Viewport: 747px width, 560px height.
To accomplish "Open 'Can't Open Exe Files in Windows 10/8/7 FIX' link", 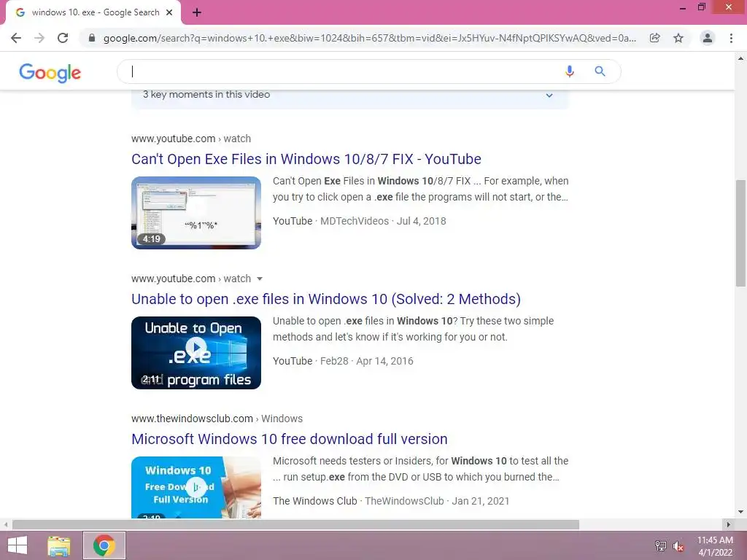I will pyautogui.click(x=306, y=159).
